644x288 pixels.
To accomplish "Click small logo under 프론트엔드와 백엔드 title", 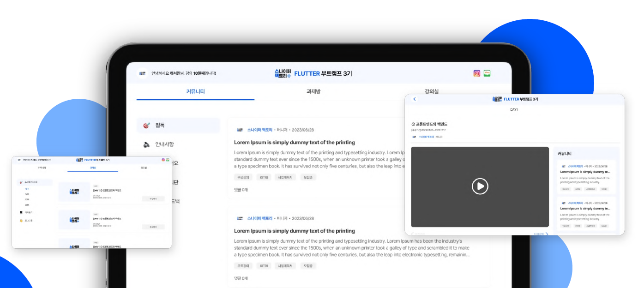I will 414,137.
